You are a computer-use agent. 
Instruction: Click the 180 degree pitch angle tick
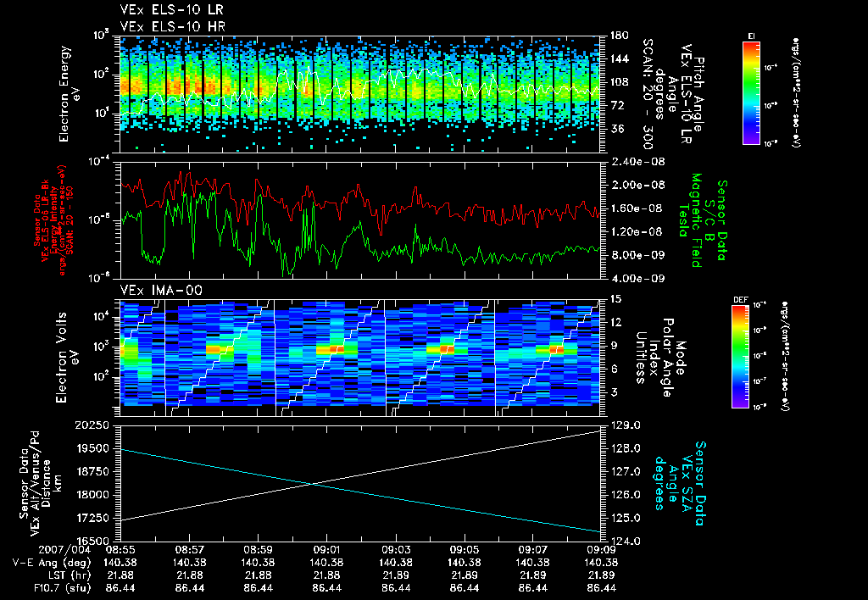pyautogui.click(x=619, y=36)
